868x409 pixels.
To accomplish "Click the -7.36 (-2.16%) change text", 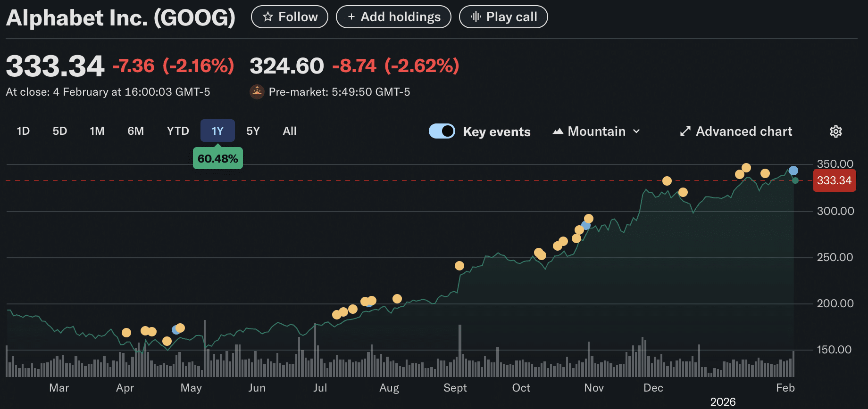I will [173, 66].
